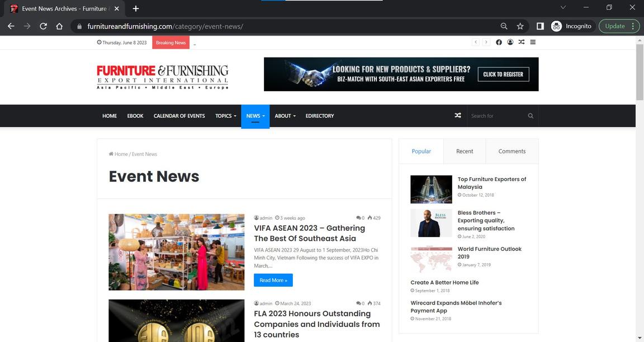Click the navbar shuffle article icon
Image resolution: width=644 pixels, height=342 pixels.
457,115
